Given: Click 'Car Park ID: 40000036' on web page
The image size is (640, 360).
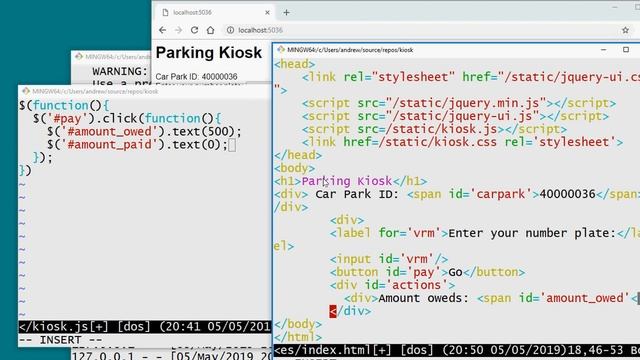Looking at the screenshot, I should point(196,76).
